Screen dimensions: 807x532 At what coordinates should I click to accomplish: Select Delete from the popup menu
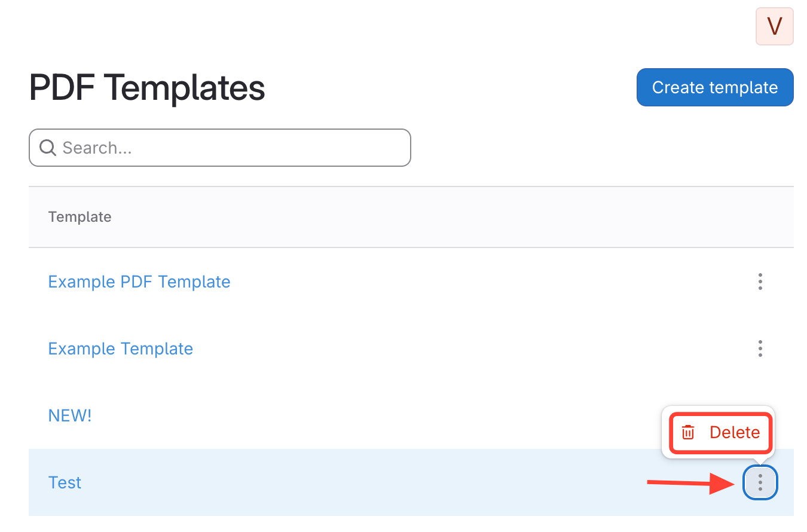734,432
